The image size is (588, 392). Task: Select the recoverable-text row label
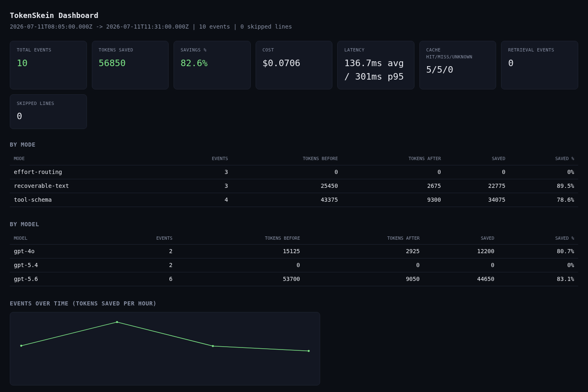(x=41, y=186)
